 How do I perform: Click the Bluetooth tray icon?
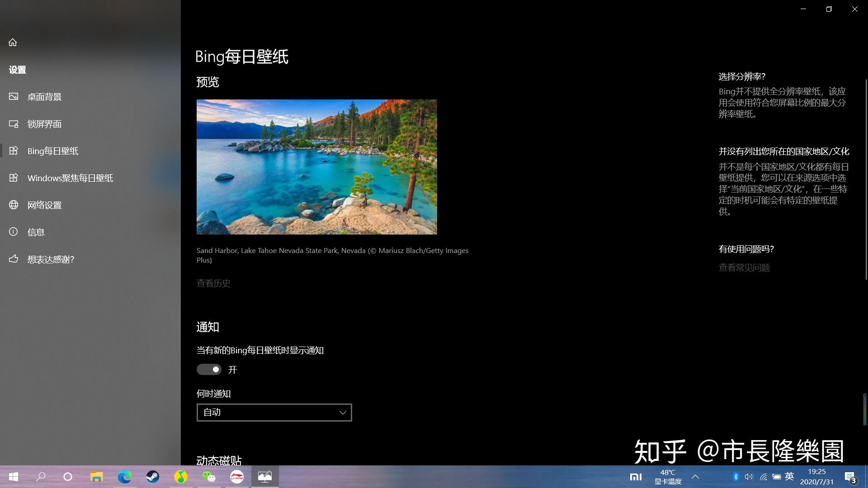(x=736, y=477)
